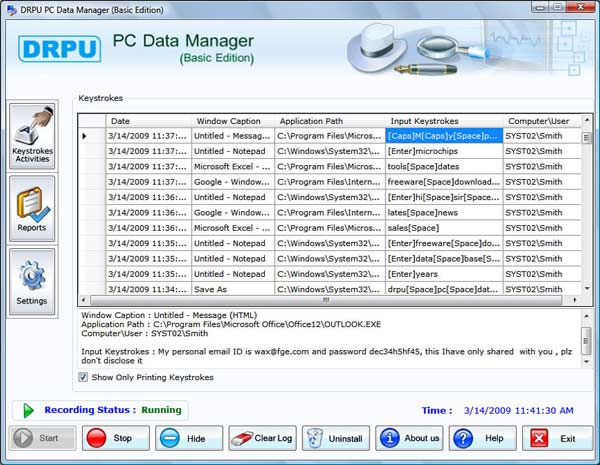The height and width of the screenshot is (465, 600).
Task: Select 'Untitled - Messag...' caption cell
Action: (233, 136)
